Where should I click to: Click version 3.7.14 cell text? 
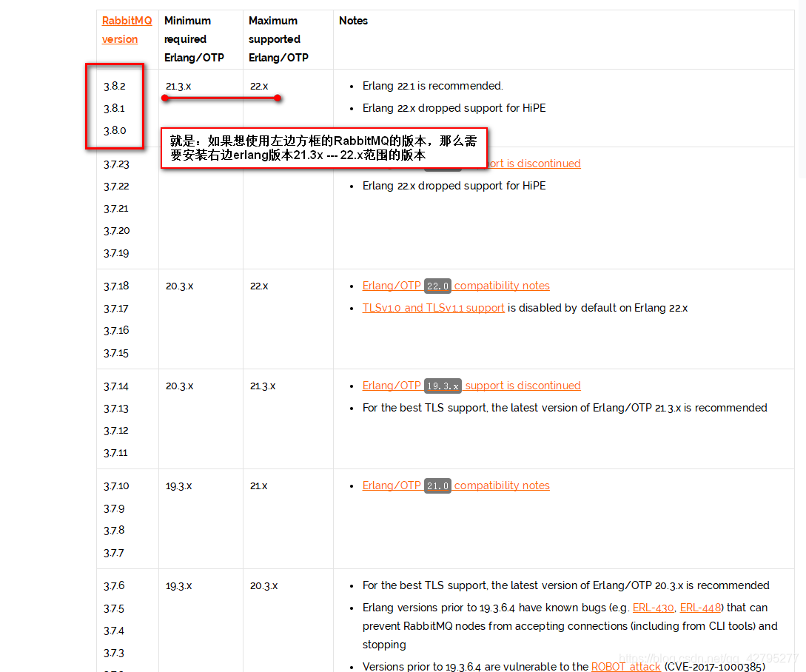click(x=115, y=386)
